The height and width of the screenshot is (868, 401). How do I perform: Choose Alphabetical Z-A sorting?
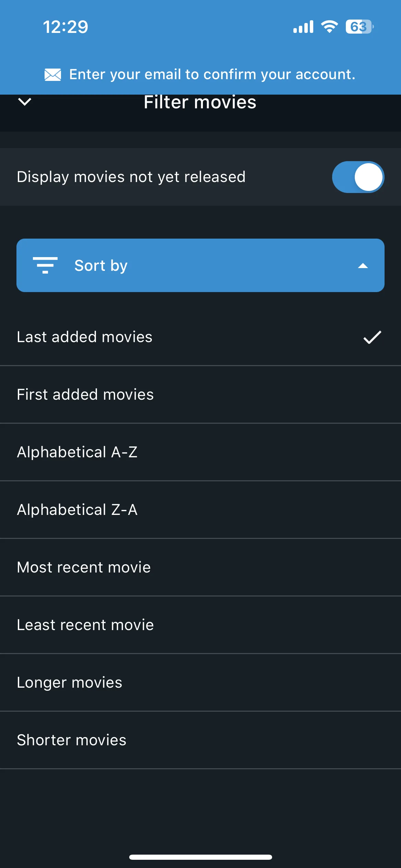pos(200,510)
